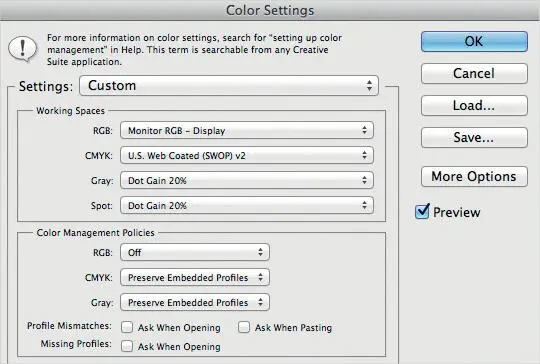Uncheck the Preview checkbox
Screen dimensions: 540x364
coord(422,211)
